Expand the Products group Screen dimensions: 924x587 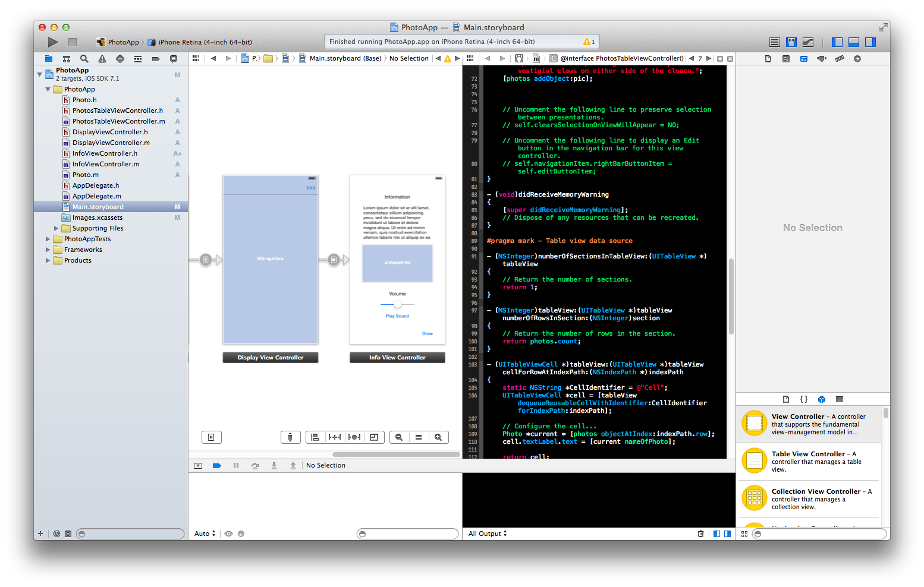point(48,260)
